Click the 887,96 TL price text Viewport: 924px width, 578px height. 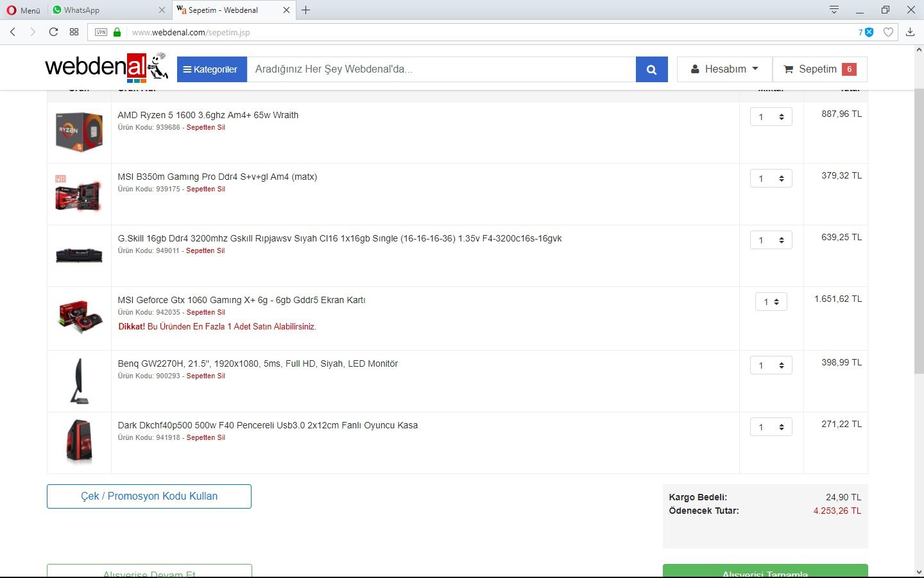[x=841, y=114]
